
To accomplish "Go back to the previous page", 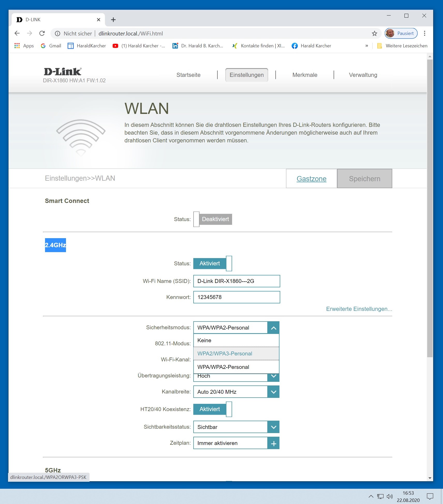I will (x=17, y=33).
